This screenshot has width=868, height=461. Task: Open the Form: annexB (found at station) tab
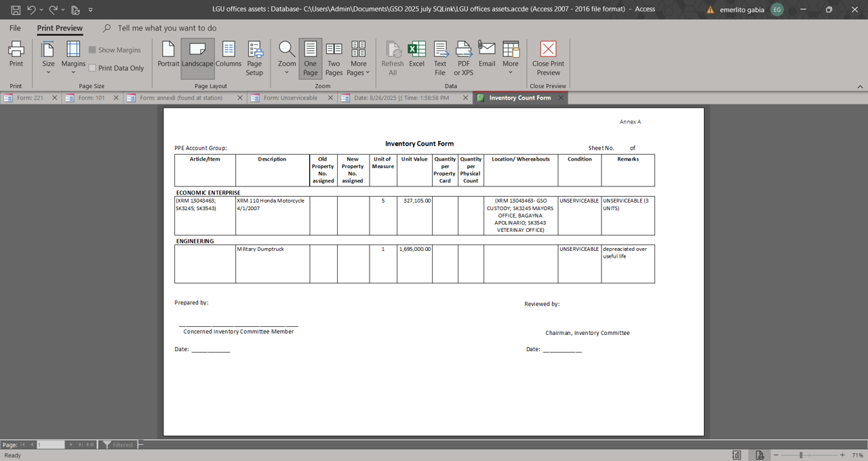coord(181,98)
